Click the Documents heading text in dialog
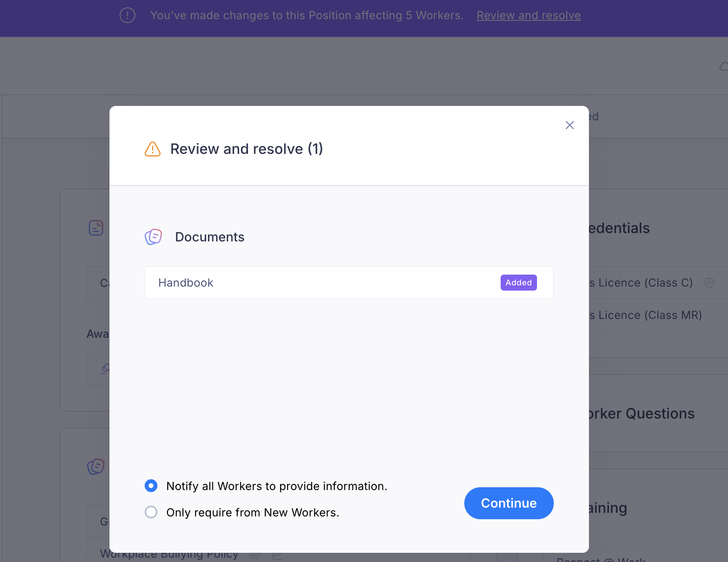 (210, 237)
